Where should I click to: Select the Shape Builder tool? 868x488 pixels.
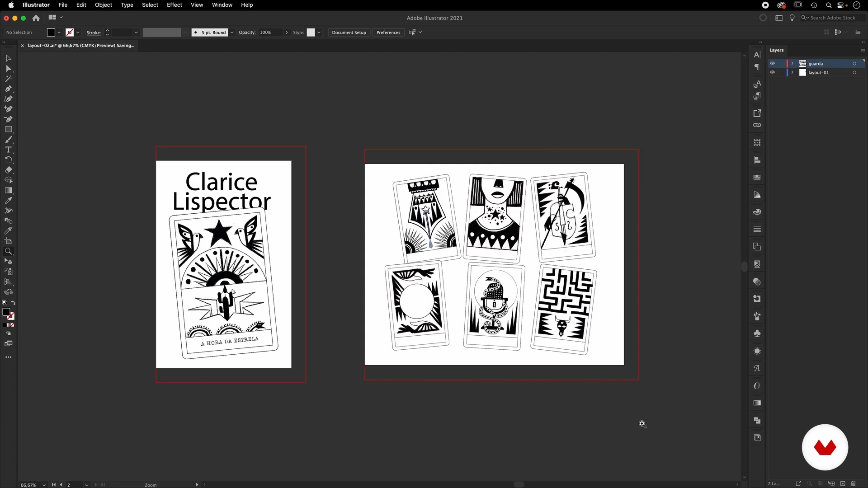[8, 180]
